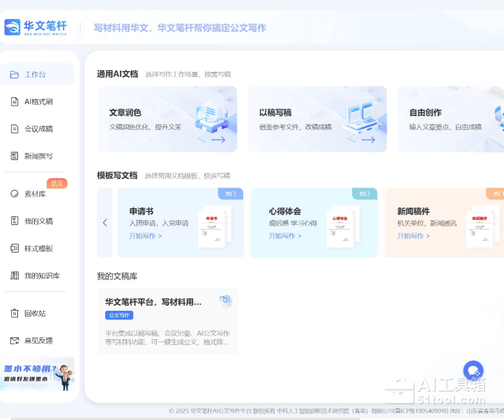Click 开始写作 under 心得体会
Viewport: 504px width, 420px height.
[285, 236]
